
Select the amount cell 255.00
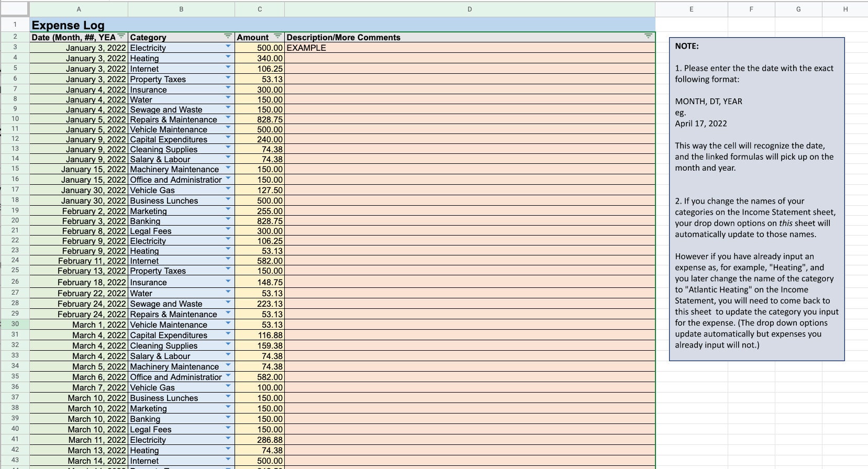[260, 211]
